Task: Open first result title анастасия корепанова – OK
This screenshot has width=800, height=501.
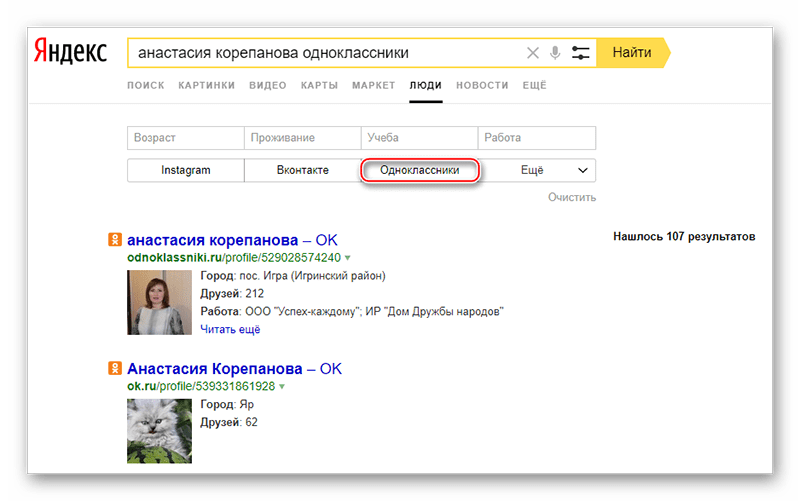Action: 232,240
